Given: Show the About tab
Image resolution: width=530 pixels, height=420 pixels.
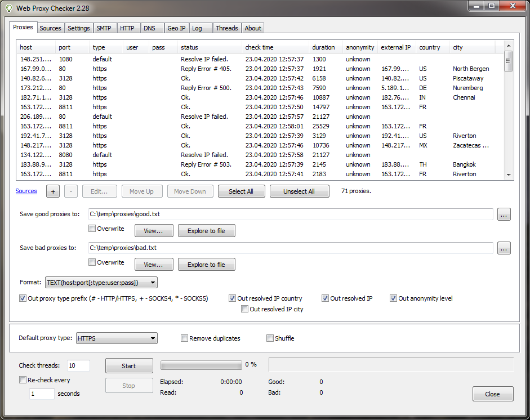Looking at the screenshot, I should (x=253, y=28).
